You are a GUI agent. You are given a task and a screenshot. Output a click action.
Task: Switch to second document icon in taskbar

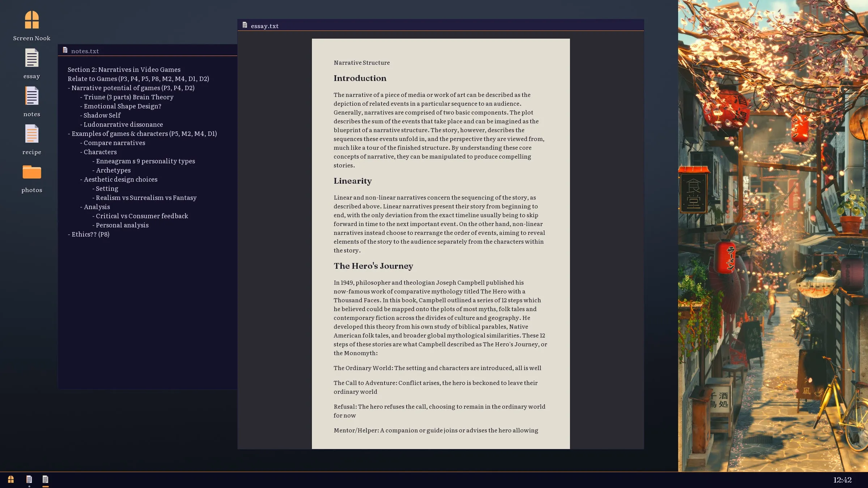[x=45, y=479]
